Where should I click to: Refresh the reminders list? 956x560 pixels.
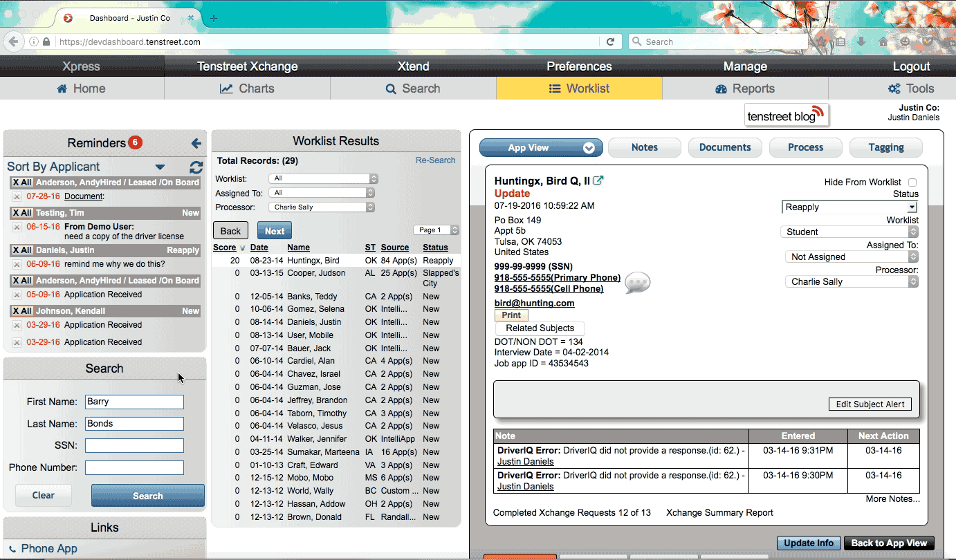(196, 167)
